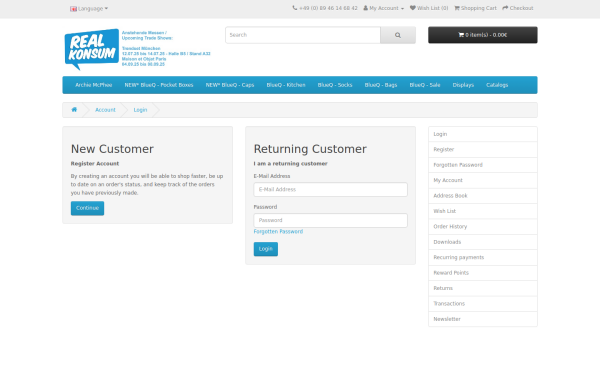
Task: Select Recurring payments in the sidebar
Action: 483,258
